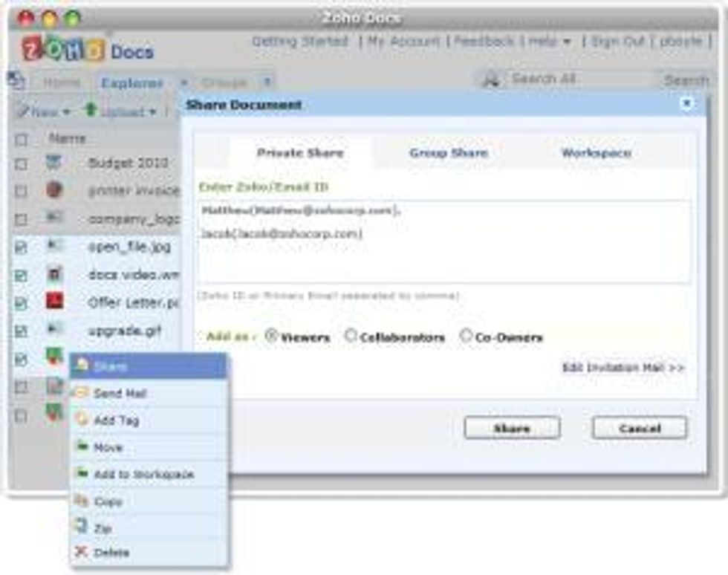Screen dimensions: 728x575
Task: Select the Viewers radio button
Action: pos(271,336)
